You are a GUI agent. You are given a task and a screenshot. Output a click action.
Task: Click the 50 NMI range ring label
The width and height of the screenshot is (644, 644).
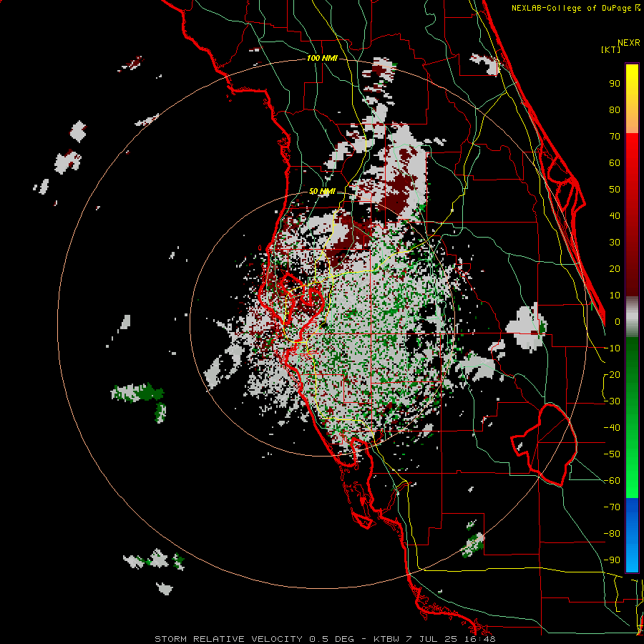pos(322,191)
